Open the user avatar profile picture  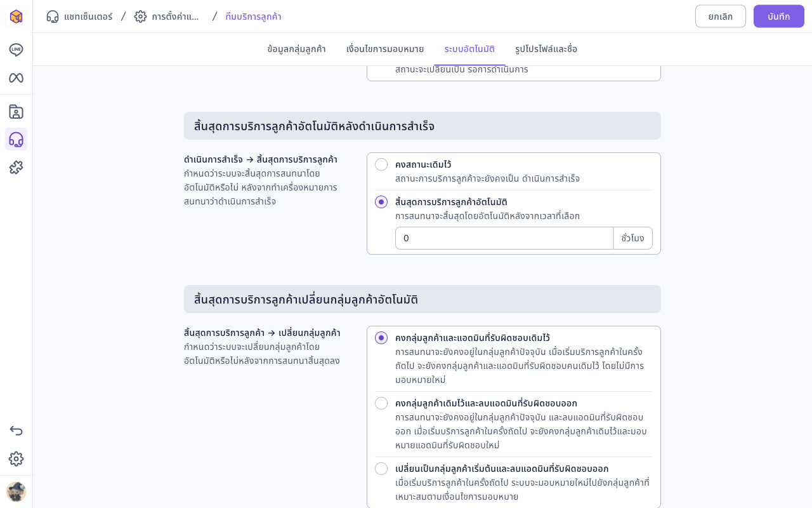[16, 492]
